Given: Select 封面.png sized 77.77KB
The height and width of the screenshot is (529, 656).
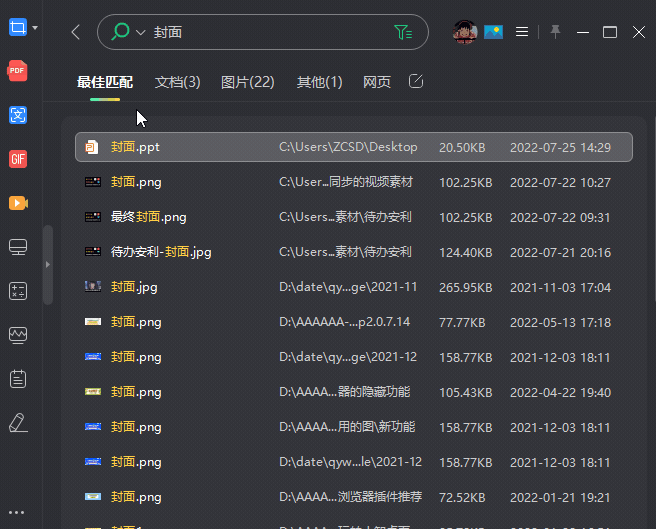Looking at the screenshot, I should (x=354, y=322).
